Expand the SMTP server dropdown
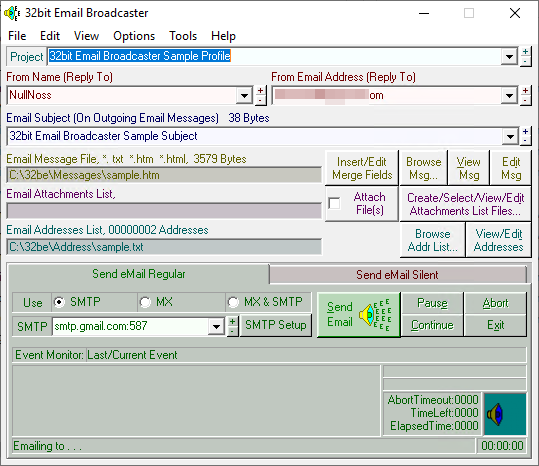539x466 pixels. coord(216,326)
